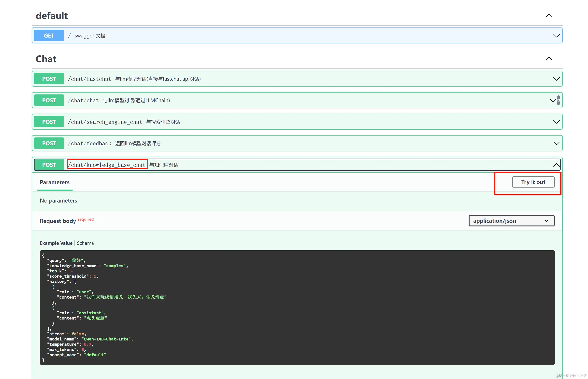Click the /chat/knowledge_base_chat path link
This screenshot has width=588, height=379.
pos(107,165)
